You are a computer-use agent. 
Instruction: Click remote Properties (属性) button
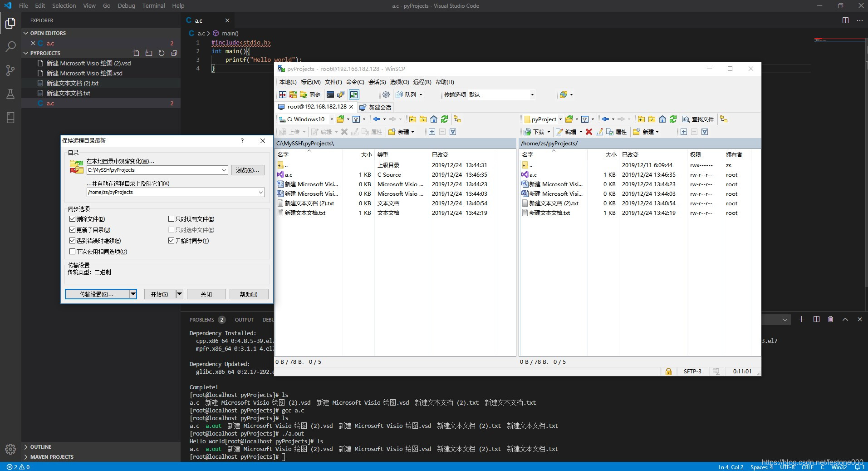click(617, 132)
